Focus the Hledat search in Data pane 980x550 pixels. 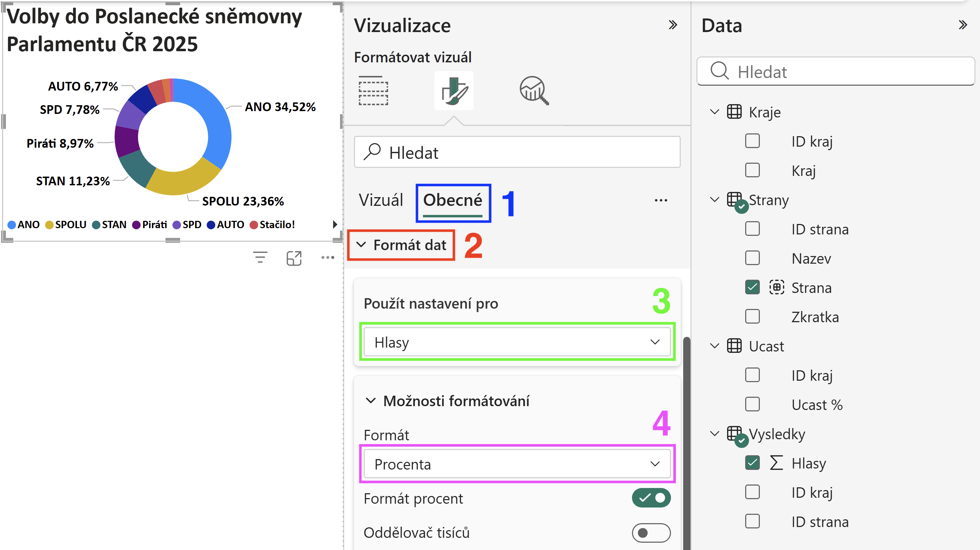click(x=836, y=71)
